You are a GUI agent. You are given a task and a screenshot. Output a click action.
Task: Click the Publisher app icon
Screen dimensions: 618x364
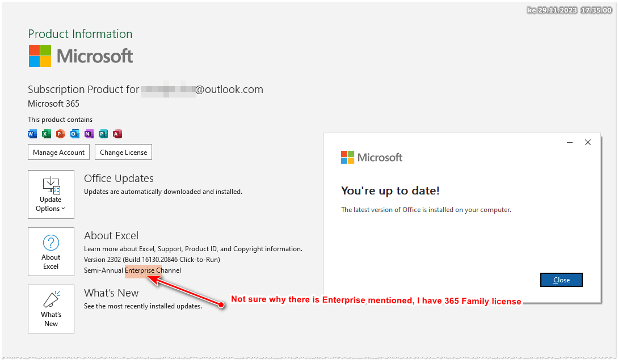103,134
